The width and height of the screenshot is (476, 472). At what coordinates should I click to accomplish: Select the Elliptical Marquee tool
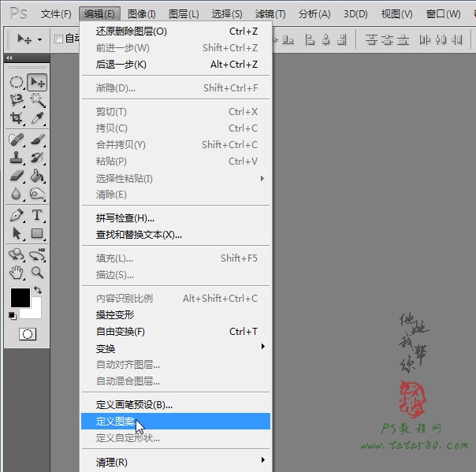pos(17,82)
